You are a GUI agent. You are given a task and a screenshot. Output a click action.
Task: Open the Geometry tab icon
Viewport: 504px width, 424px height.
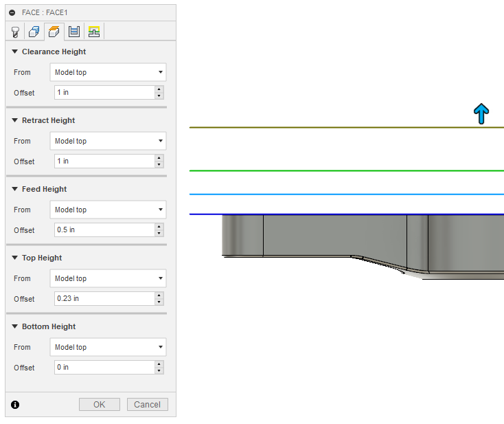34,32
